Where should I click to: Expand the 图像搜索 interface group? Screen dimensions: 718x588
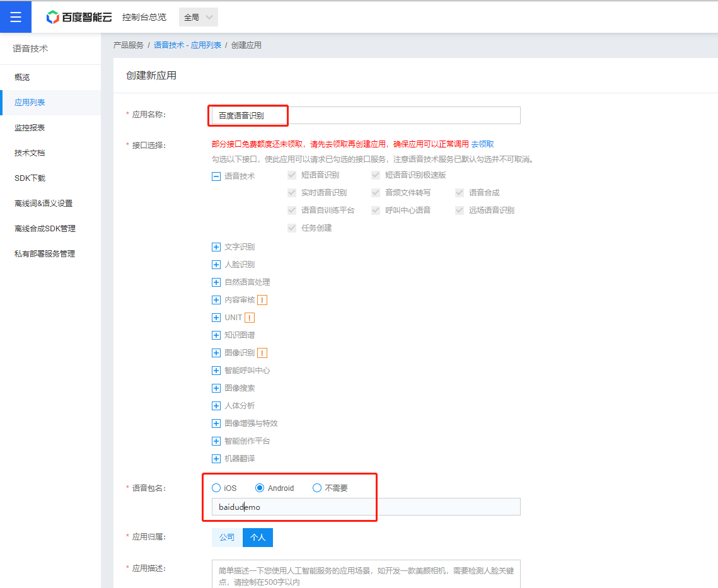click(x=216, y=388)
